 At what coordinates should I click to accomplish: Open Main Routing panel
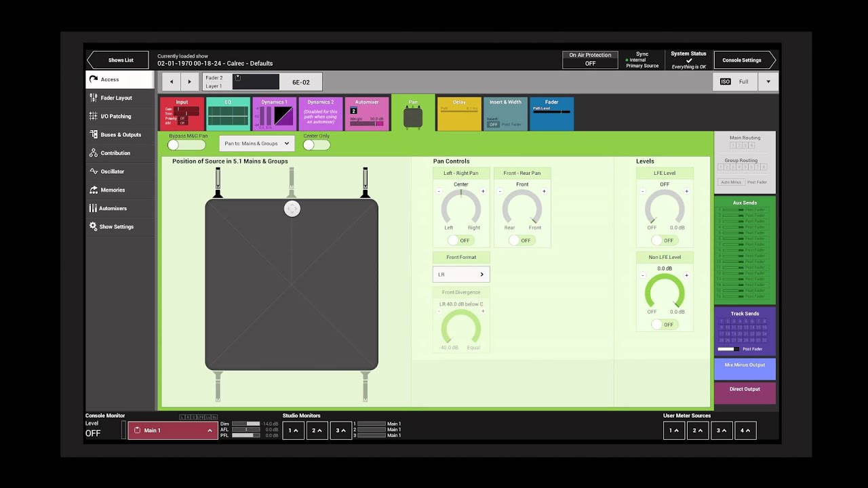(x=745, y=142)
